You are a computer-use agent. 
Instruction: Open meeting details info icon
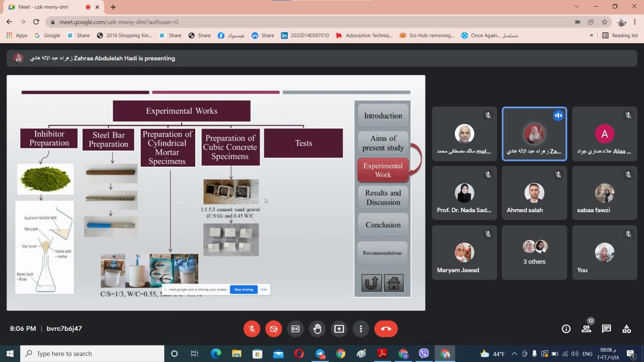[566, 329]
